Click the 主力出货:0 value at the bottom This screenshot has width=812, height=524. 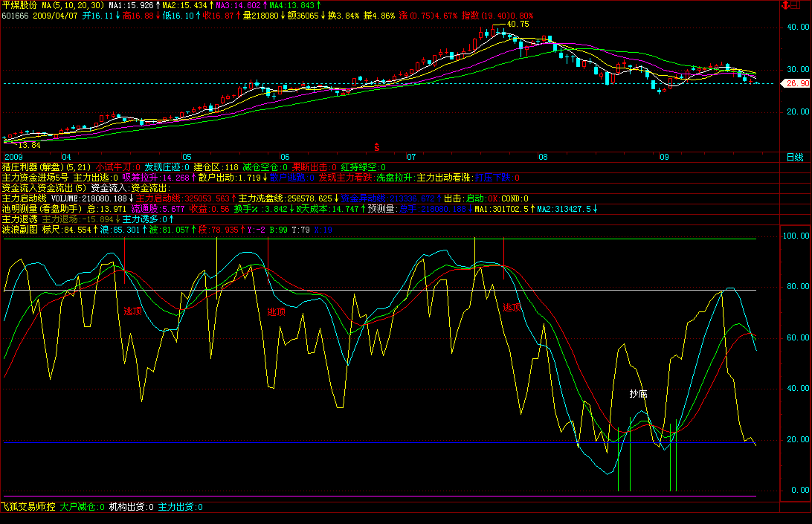(x=180, y=507)
